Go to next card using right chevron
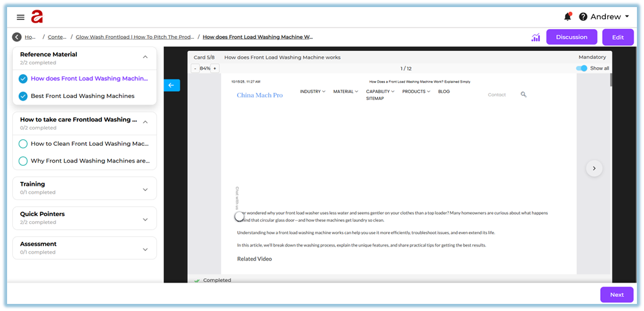The image size is (644, 311). click(x=594, y=168)
